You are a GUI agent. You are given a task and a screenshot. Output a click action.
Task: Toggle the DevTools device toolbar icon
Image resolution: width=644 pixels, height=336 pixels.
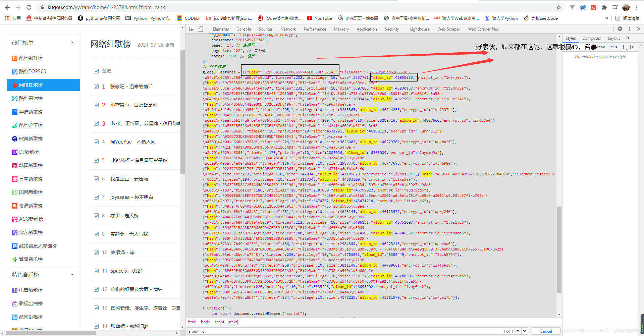pyautogui.click(x=200, y=29)
